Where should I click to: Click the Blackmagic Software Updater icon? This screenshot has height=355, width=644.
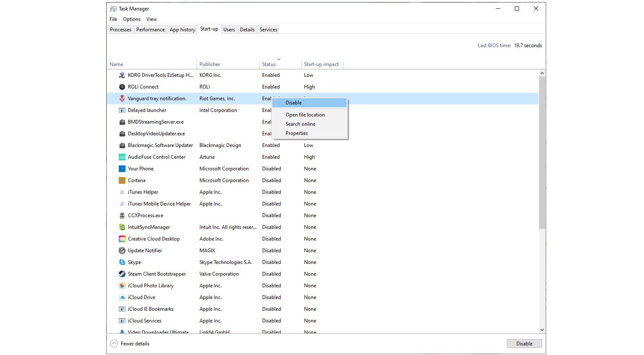click(x=122, y=145)
